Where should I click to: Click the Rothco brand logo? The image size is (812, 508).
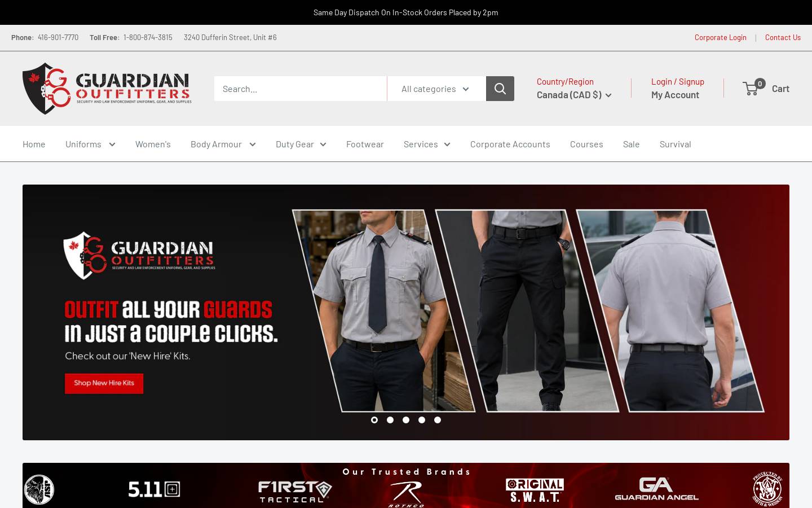pos(406,494)
